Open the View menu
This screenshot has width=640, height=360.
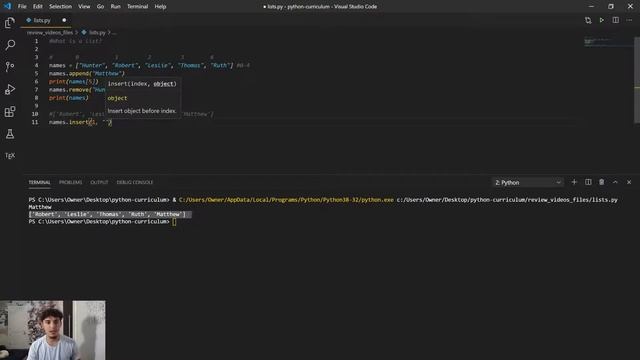click(84, 7)
